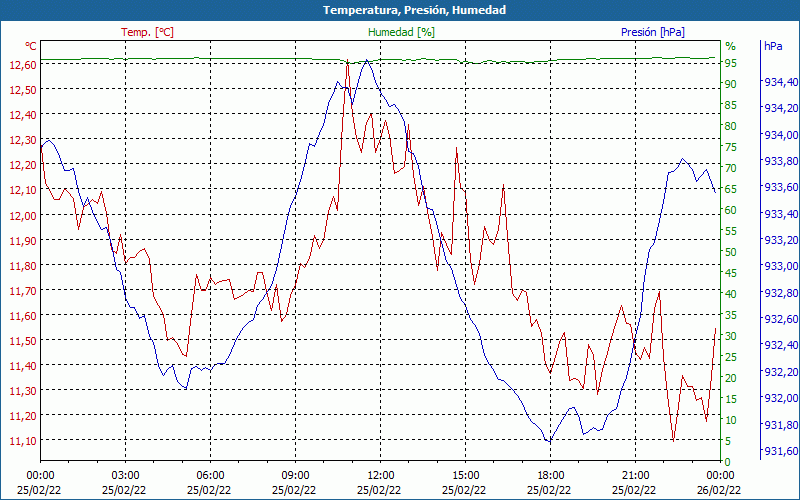
Task: Click pressure axis value "934,40"
Action: [x=781, y=82]
